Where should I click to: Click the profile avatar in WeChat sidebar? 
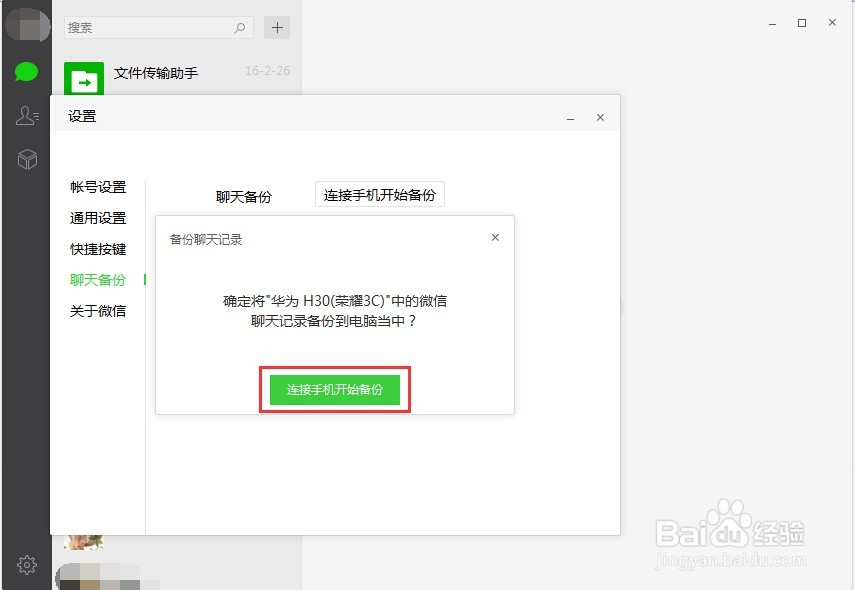27,25
